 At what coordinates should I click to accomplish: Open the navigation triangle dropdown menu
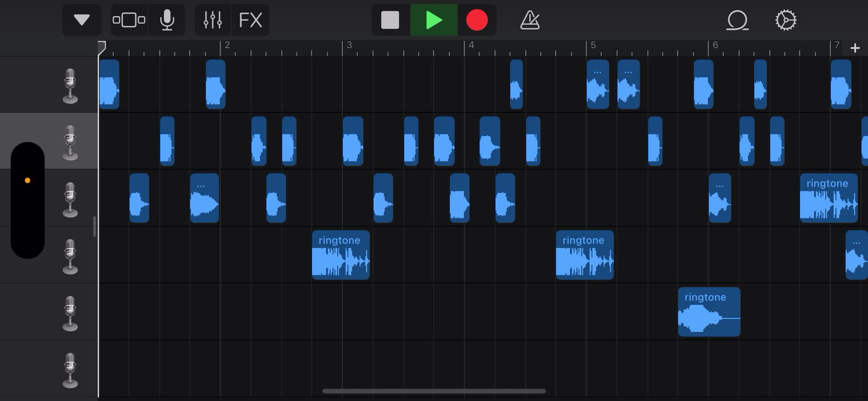[x=82, y=20]
